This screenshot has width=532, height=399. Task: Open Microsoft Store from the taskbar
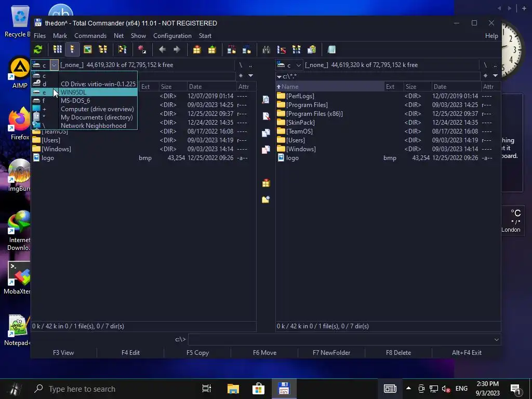[258, 389]
